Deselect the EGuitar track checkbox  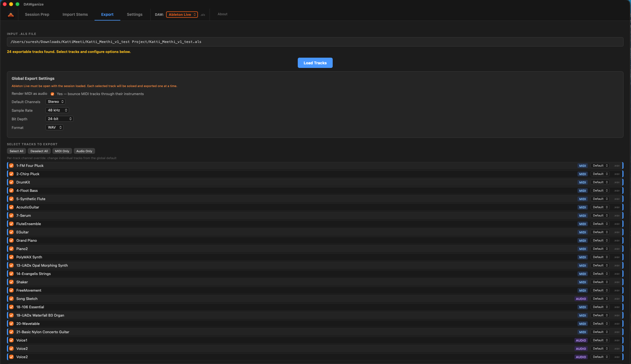tap(11, 232)
